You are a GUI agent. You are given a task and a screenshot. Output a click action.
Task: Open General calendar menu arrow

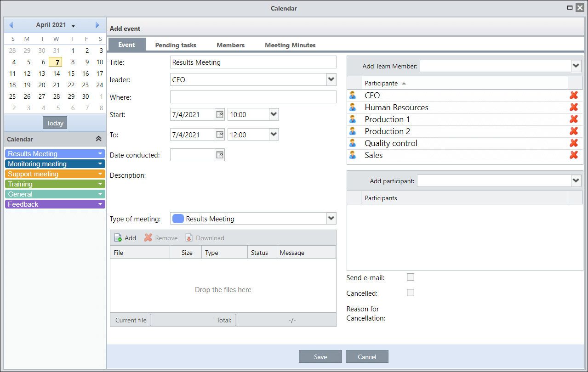pos(100,194)
